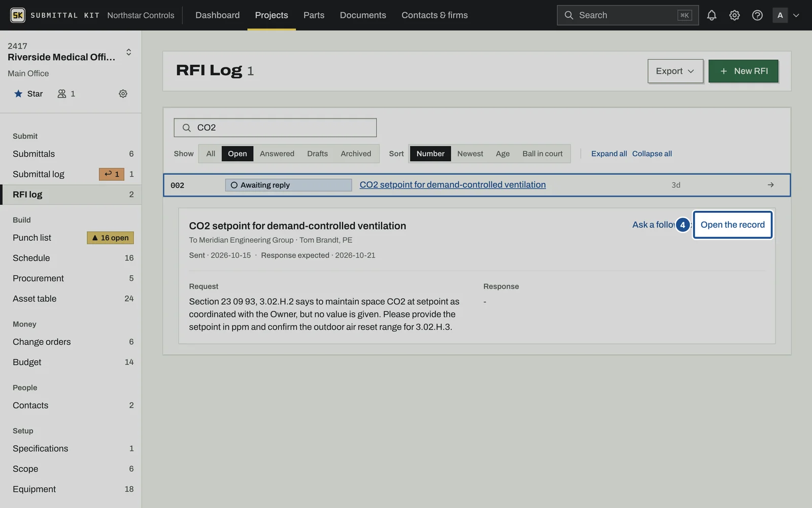Sort RFIs by Number

[x=430, y=153]
